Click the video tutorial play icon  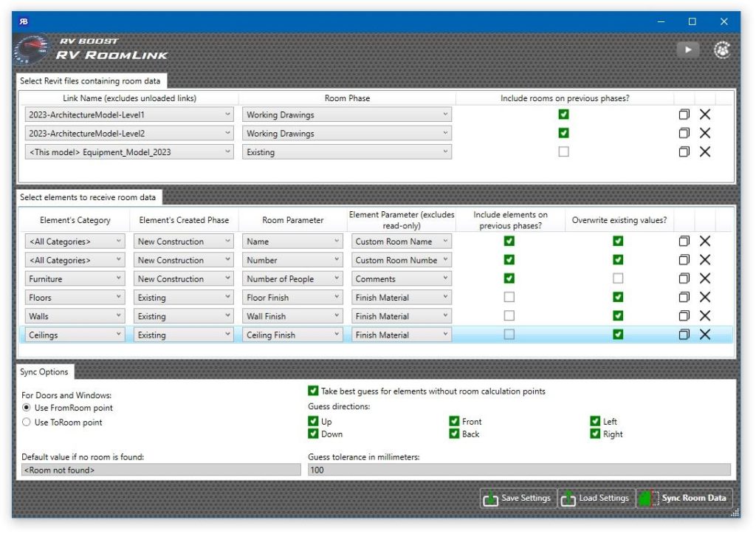688,49
